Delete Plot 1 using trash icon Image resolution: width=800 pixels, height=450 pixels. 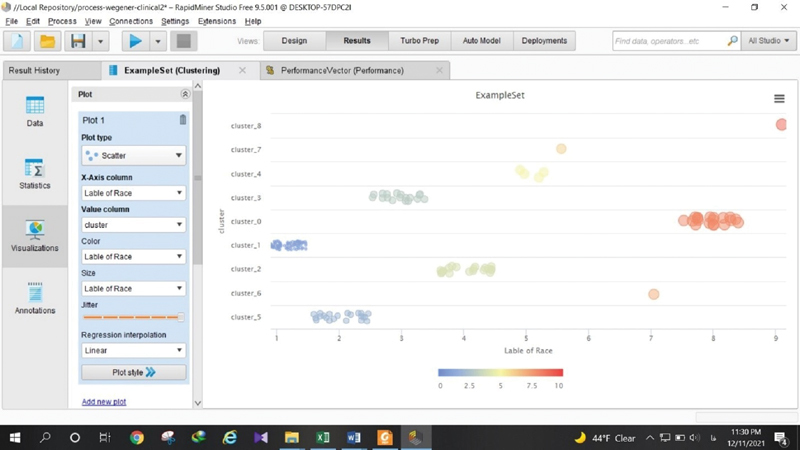pyautogui.click(x=182, y=120)
